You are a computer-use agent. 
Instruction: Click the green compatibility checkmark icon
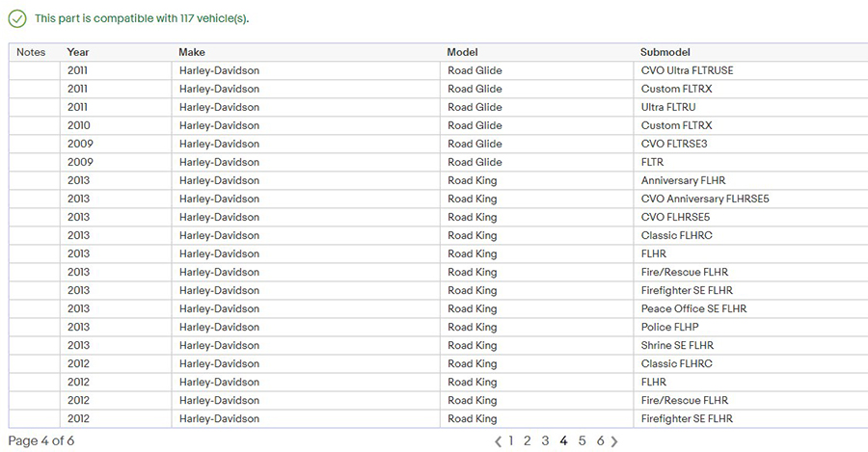tap(17, 19)
